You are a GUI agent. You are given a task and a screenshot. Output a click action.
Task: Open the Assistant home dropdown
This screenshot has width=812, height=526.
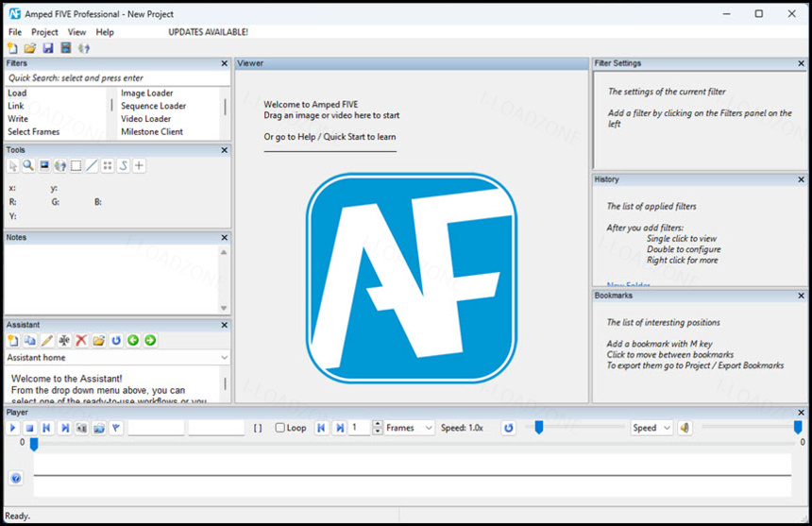tap(117, 358)
